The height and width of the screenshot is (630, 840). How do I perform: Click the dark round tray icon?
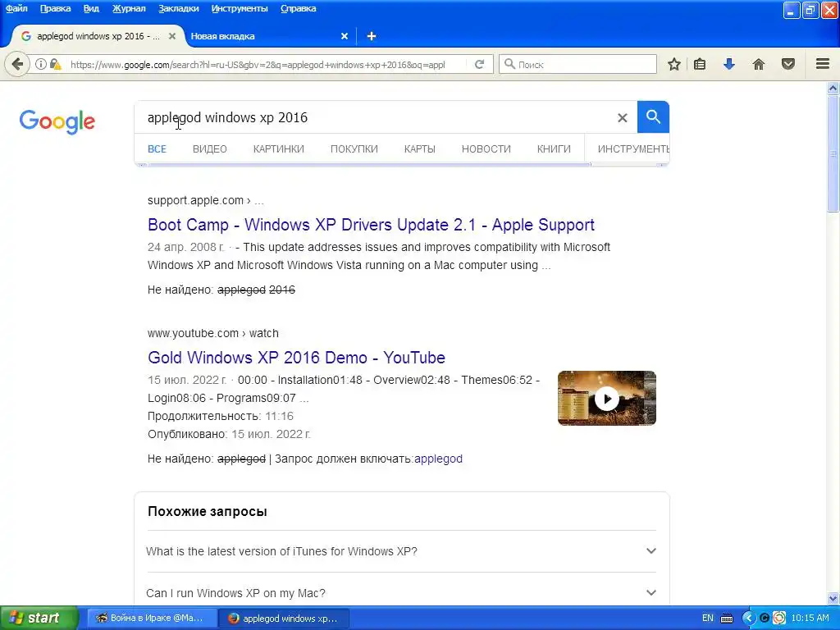(x=765, y=619)
